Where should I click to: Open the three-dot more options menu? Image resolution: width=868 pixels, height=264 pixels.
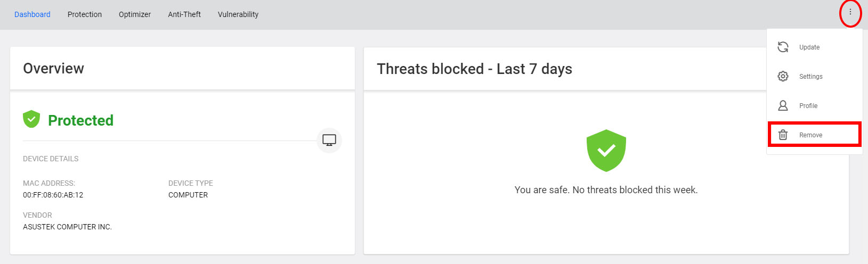click(x=850, y=12)
